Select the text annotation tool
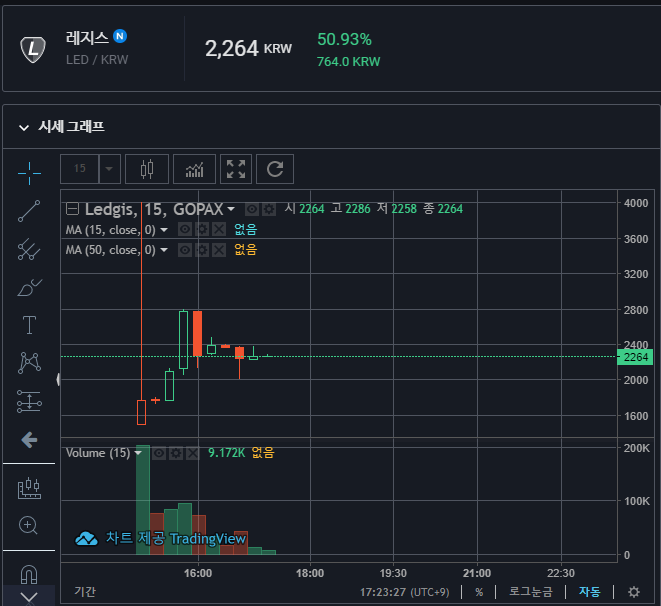 pyautogui.click(x=29, y=325)
